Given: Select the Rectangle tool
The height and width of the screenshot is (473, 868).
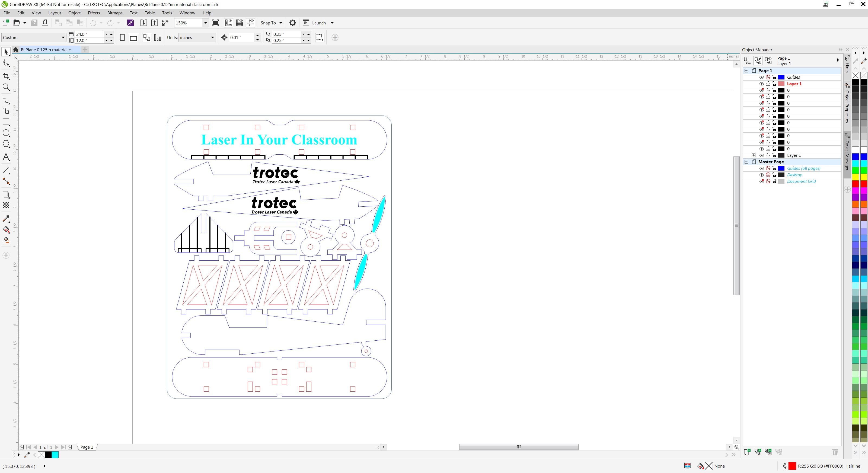Looking at the screenshot, I should click(6, 122).
